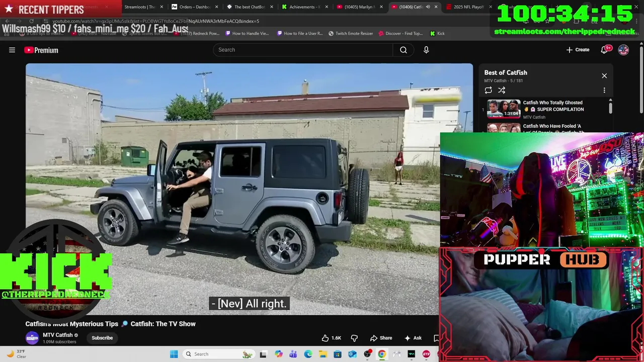This screenshot has height=362, width=644.
Task: Open the Create menu
Action: point(578,50)
